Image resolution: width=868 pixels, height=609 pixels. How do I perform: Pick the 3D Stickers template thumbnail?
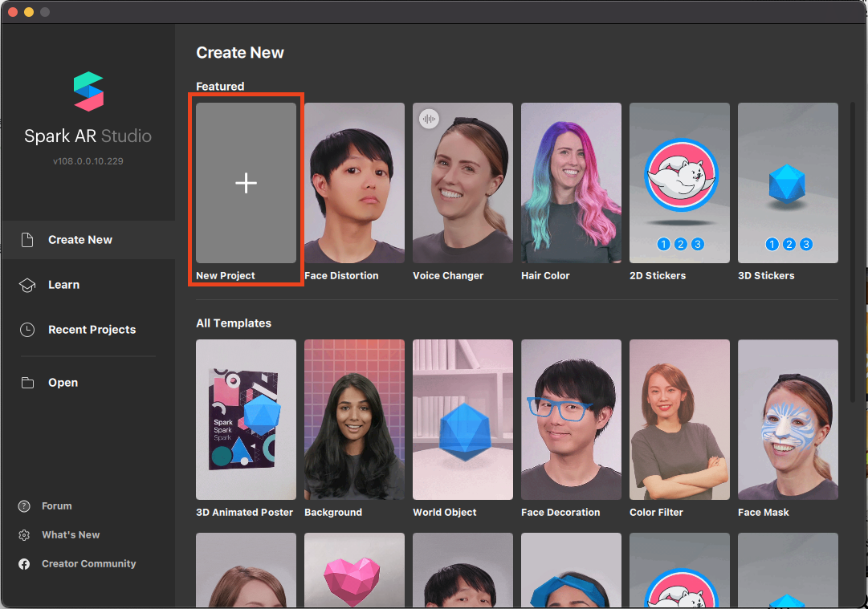tap(788, 183)
